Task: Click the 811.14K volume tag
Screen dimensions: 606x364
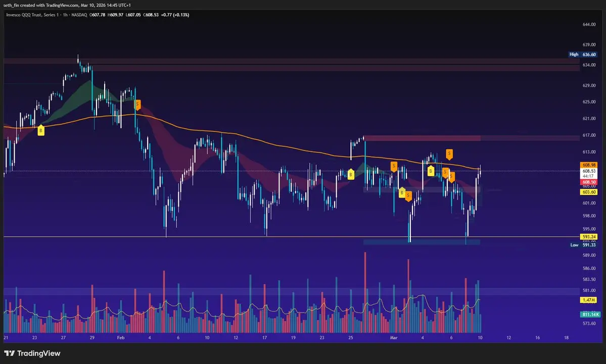Action: pos(590,315)
